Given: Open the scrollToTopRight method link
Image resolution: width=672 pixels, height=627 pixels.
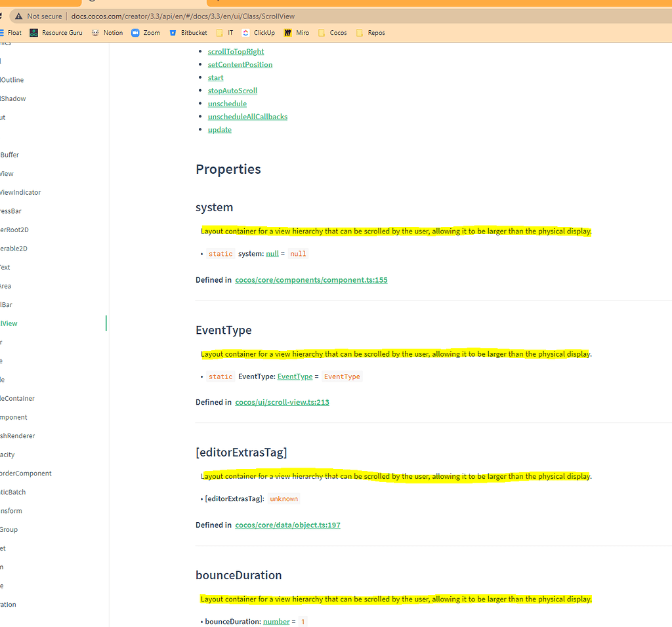Looking at the screenshot, I should click(236, 51).
